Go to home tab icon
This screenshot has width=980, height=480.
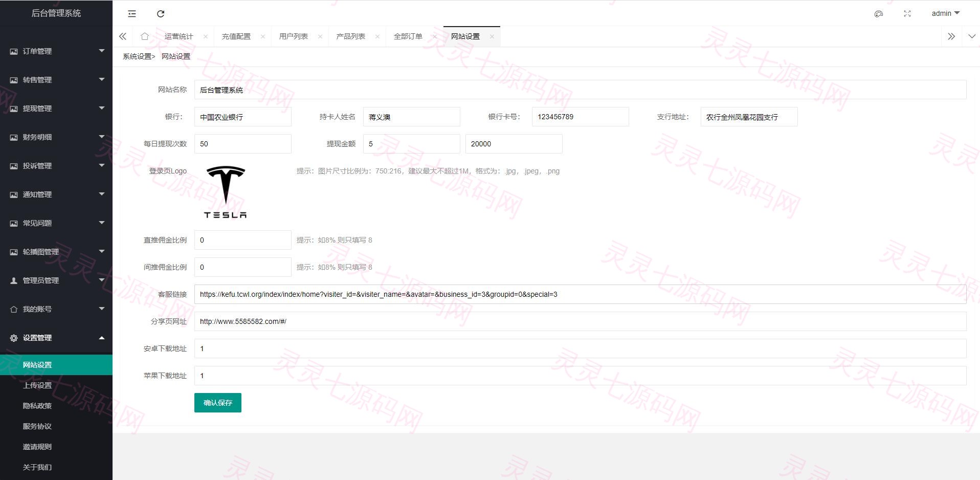pyautogui.click(x=145, y=36)
